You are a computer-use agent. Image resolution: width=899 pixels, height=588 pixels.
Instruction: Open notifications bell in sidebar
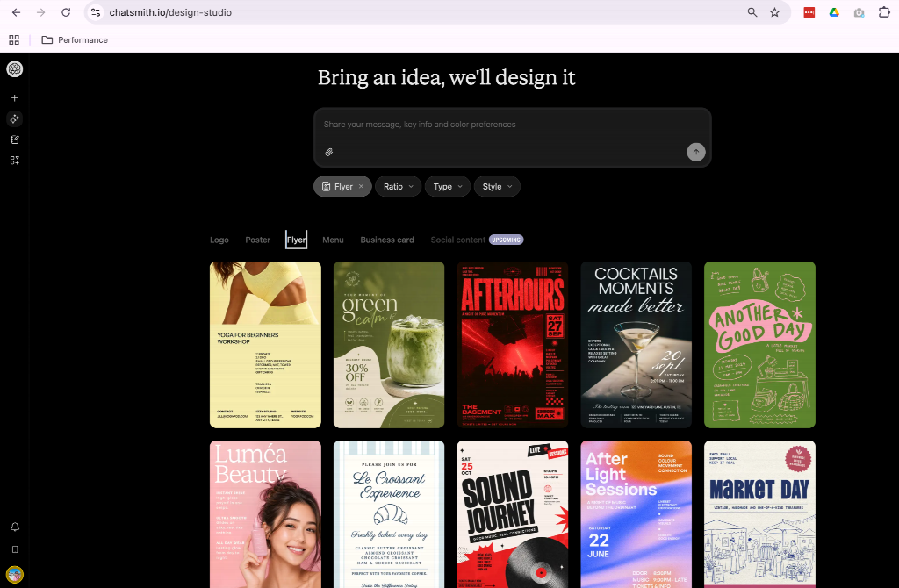pos(15,527)
